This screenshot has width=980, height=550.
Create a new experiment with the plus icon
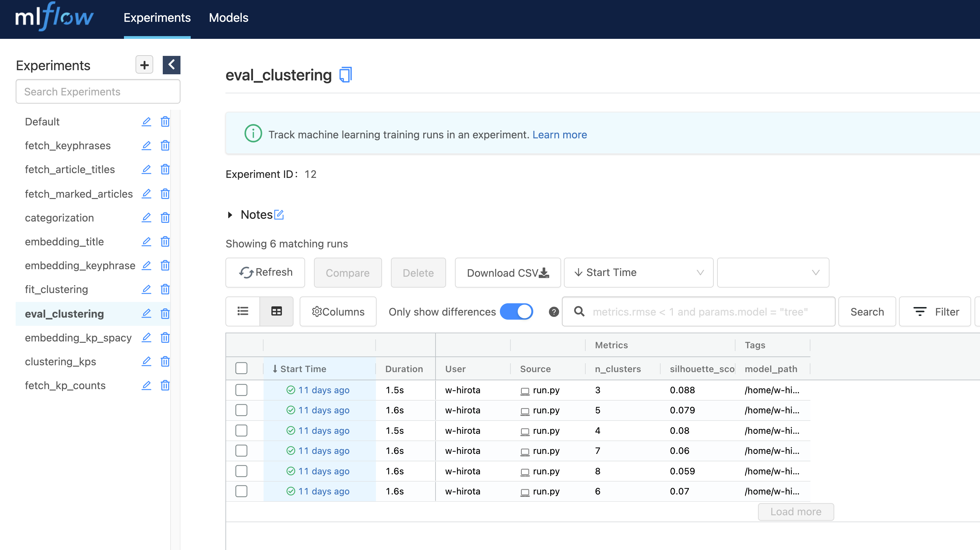144,65
